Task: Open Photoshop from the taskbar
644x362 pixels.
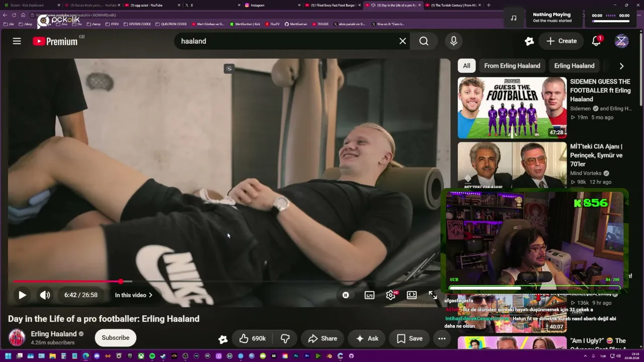Action: [x=296, y=356]
